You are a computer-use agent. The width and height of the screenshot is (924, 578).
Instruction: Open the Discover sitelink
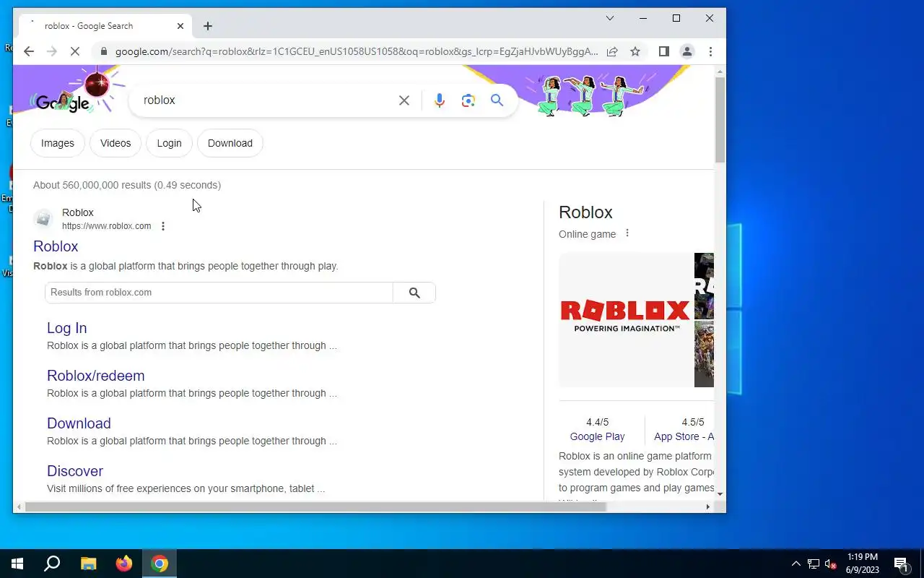tap(75, 471)
